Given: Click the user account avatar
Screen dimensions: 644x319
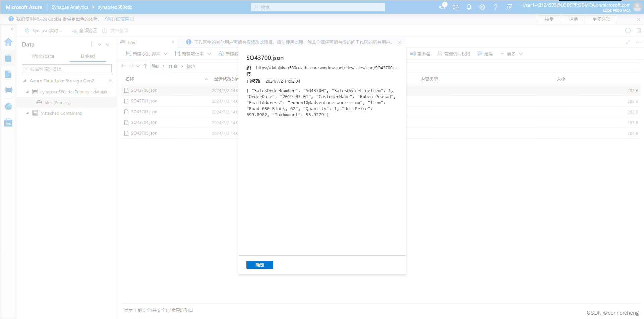Looking at the screenshot, I should 637,7.
